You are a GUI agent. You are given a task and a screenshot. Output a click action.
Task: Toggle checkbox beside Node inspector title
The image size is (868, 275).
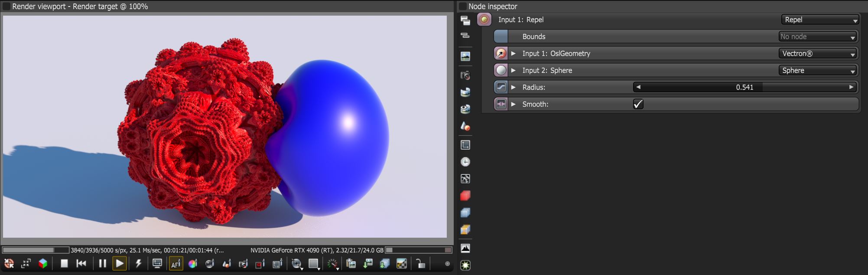(462, 7)
